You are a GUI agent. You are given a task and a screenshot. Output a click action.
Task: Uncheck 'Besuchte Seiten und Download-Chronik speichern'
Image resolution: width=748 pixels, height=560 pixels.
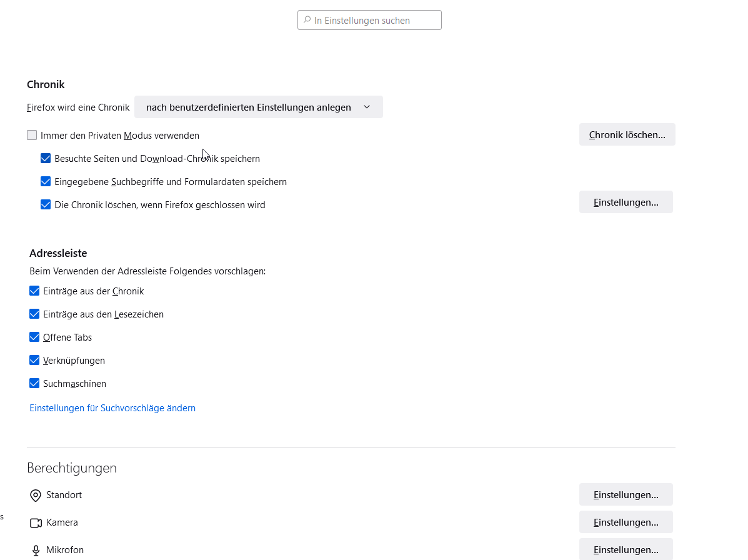46,159
